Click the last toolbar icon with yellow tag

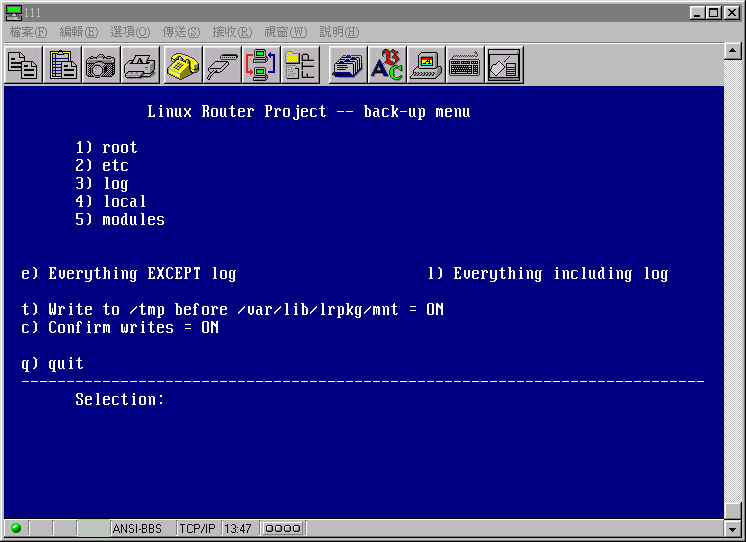[504, 65]
